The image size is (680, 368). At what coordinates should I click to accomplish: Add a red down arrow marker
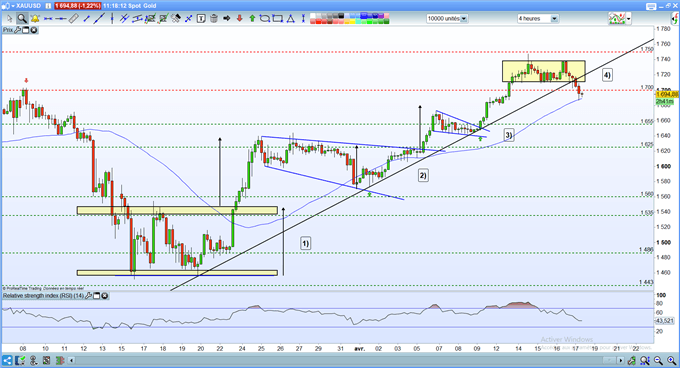239,19
